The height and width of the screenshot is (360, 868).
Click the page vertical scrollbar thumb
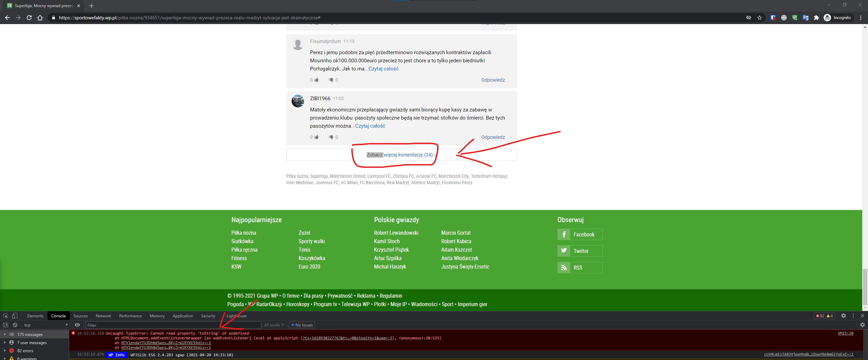tap(865, 287)
